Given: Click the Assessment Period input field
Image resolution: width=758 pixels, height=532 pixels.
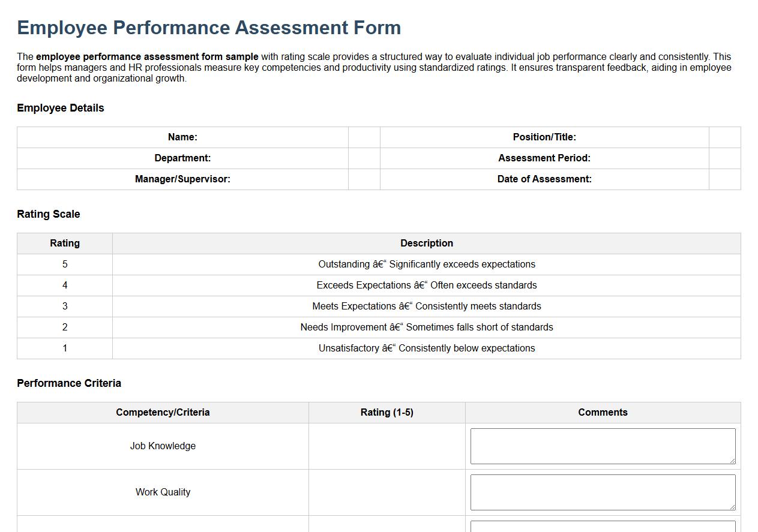Looking at the screenshot, I should [724, 158].
